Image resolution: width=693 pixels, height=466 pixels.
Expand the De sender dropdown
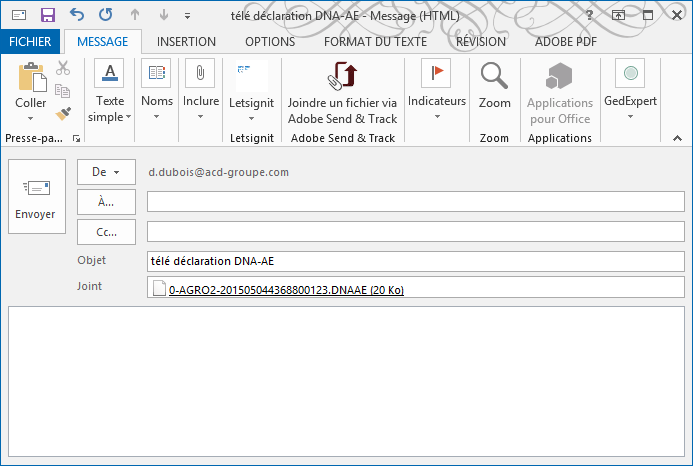point(106,172)
